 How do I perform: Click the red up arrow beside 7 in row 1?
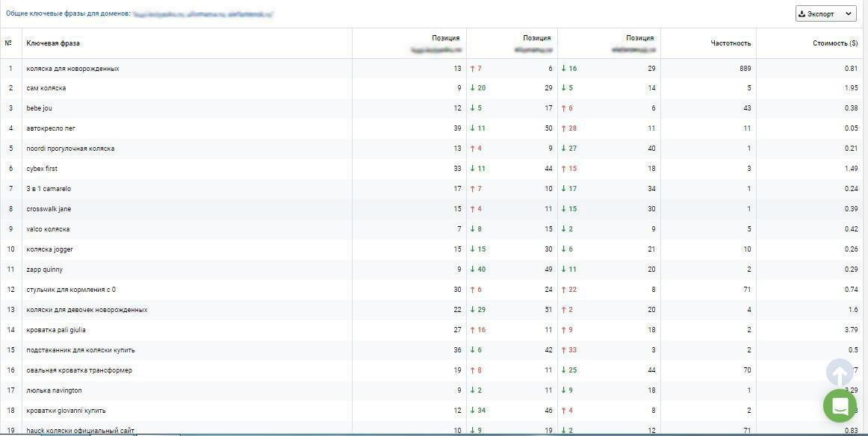pos(473,69)
